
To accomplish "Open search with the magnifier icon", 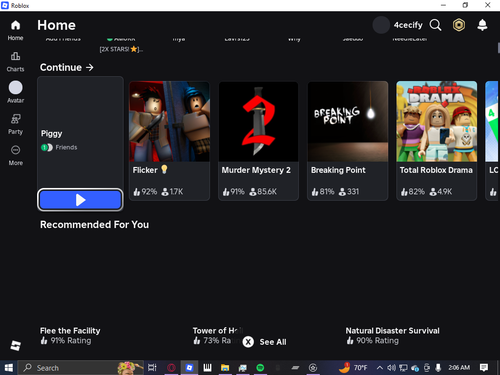I will tap(435, 25).
